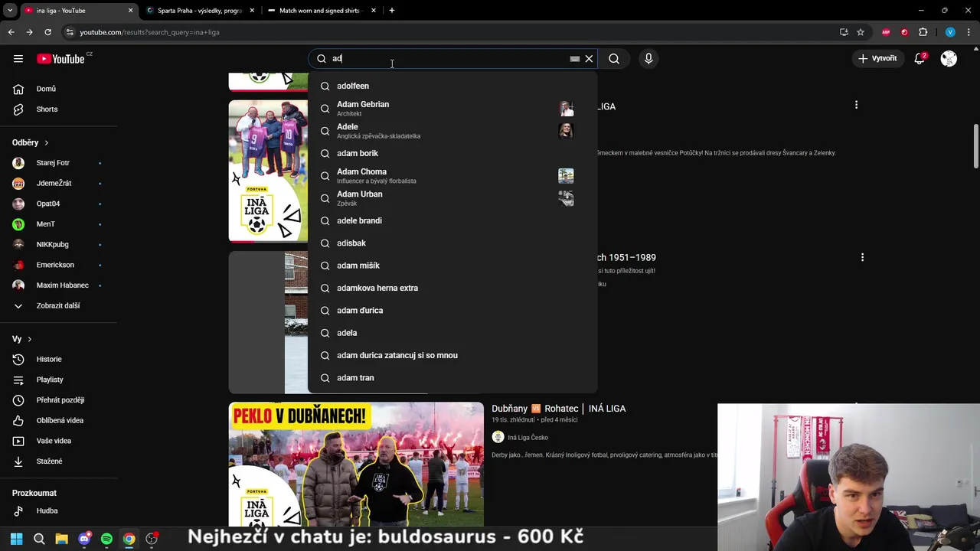Select the adam mišík suggestion

point(452,266)
